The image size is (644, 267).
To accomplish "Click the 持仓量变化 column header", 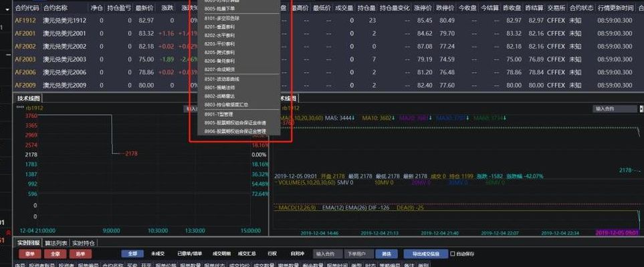I will [395, 8].
